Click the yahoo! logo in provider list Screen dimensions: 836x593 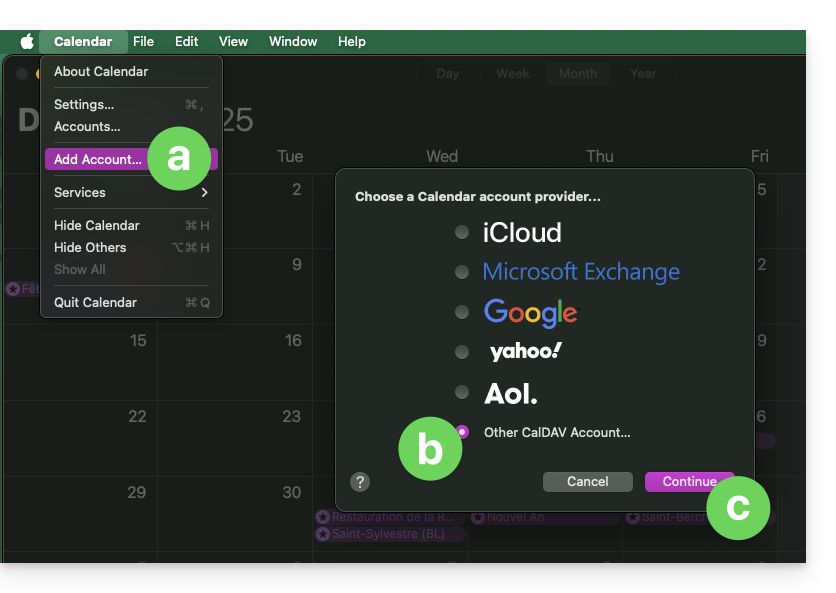[525, 351]
